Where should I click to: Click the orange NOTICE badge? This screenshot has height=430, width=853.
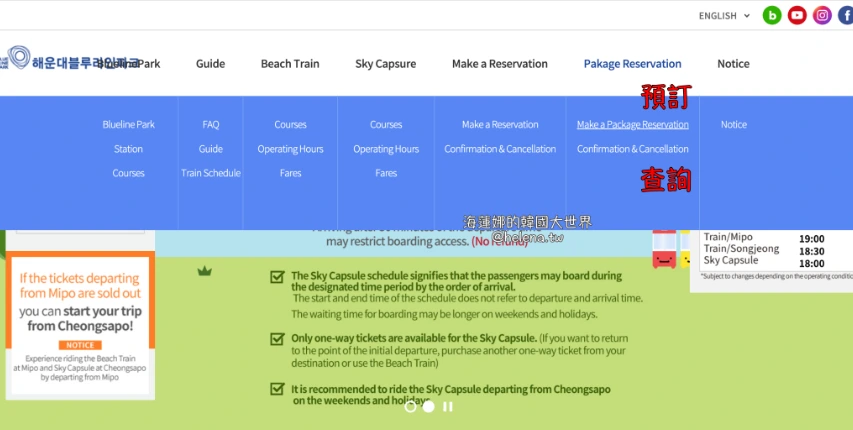coord(80,345)
